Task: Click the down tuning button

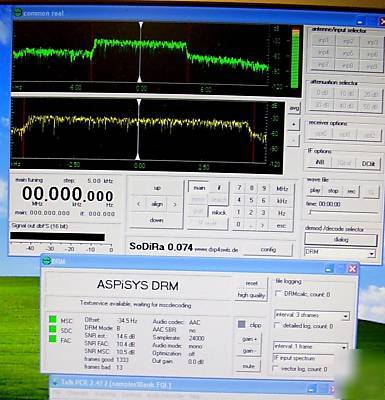Action: tap(156, 220)
